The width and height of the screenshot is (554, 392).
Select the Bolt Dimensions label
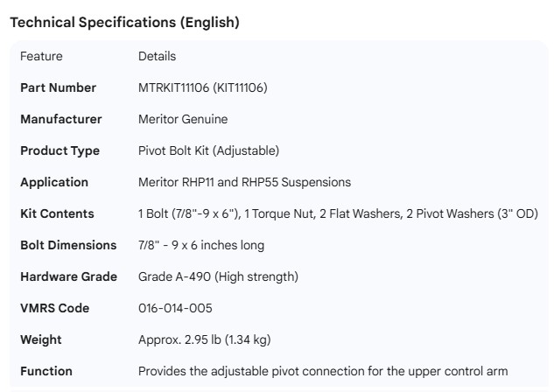(68, 245)
